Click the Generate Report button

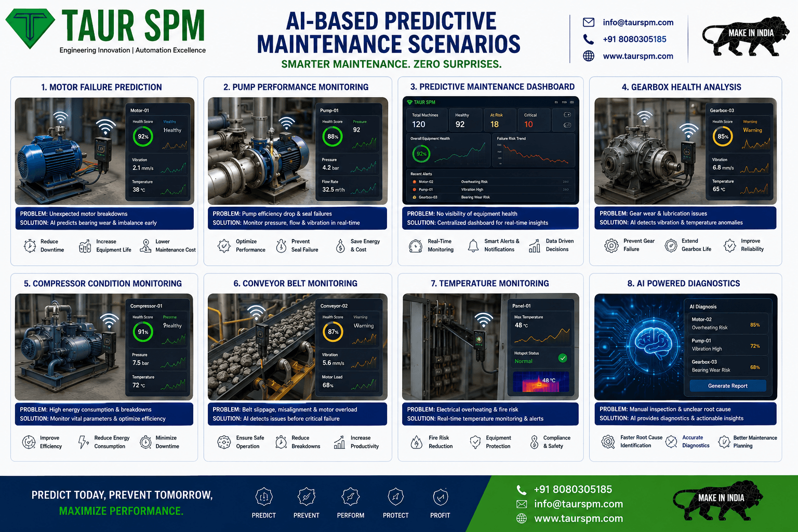coord(728,385)
